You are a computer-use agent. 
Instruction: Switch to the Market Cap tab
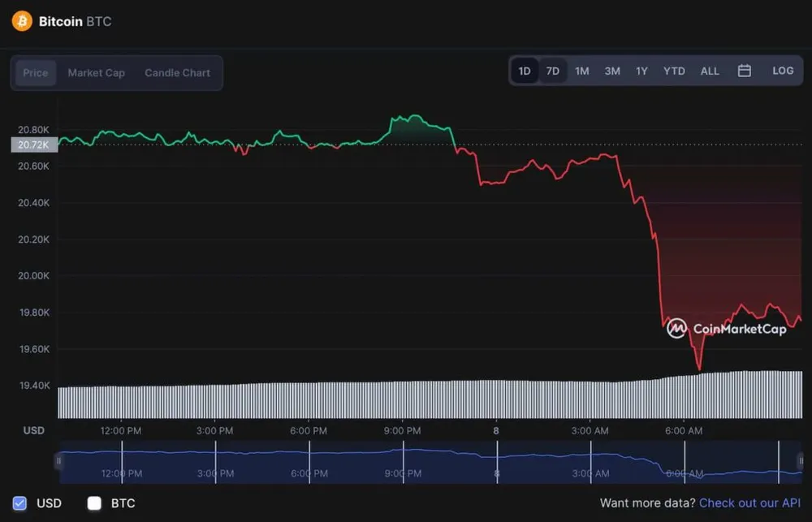96,73
